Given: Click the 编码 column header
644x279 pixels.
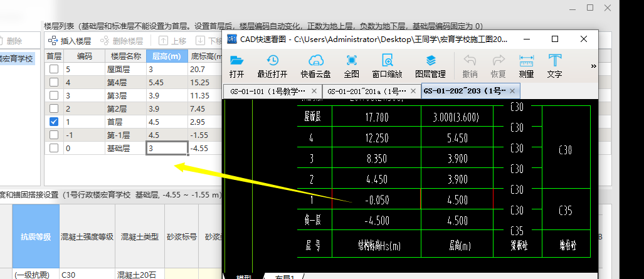Looking at the screenshot, I should click(84, 56).
